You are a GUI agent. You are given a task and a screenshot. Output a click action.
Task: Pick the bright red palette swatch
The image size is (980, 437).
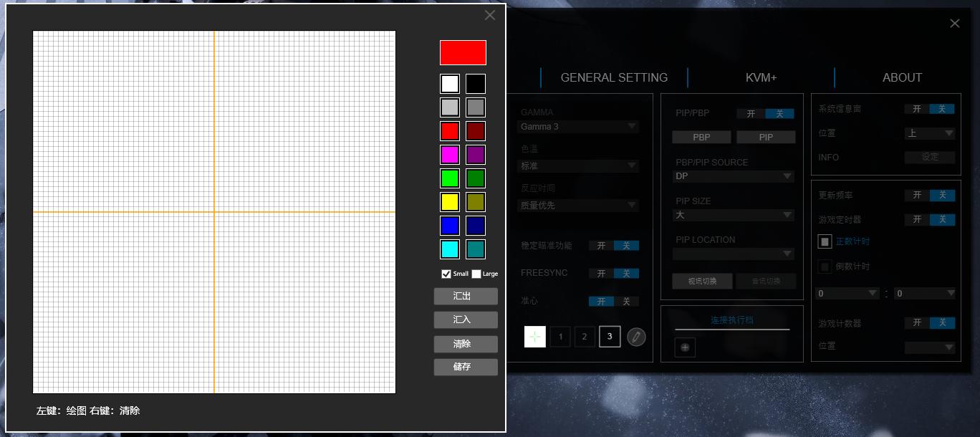pyautogui.click(x=450, y=131)
